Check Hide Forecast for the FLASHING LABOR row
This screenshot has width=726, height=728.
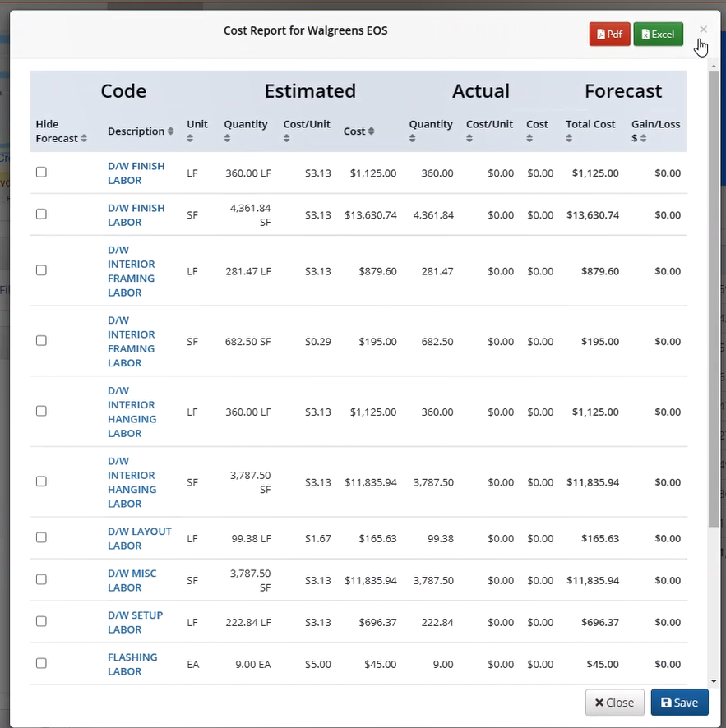[41, 664]
